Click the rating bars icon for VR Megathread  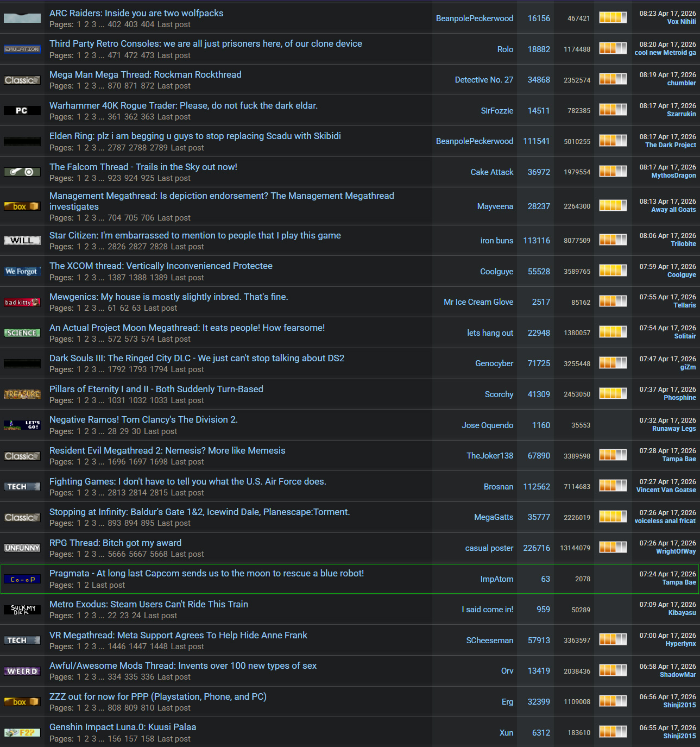(613, 639)
